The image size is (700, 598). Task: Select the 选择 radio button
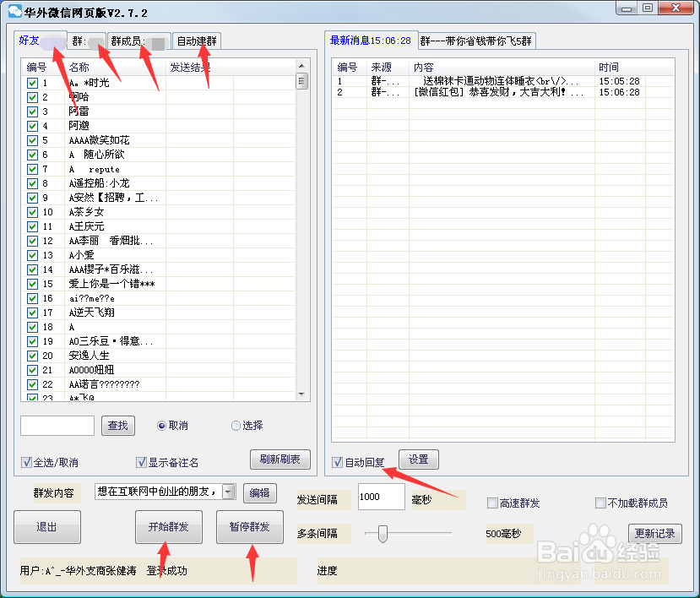click(x=236, y=426)
